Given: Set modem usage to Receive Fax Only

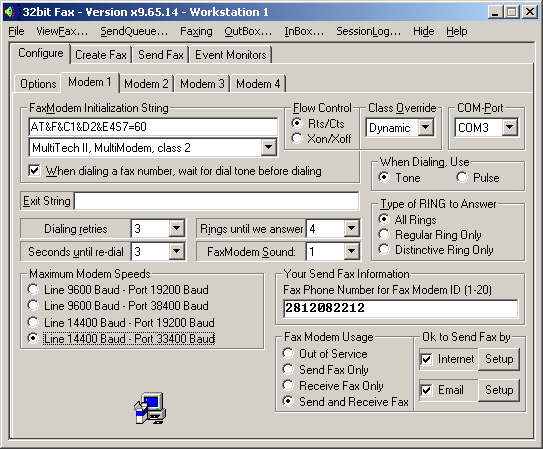Looking at the screenshot, I should (288, 385).
